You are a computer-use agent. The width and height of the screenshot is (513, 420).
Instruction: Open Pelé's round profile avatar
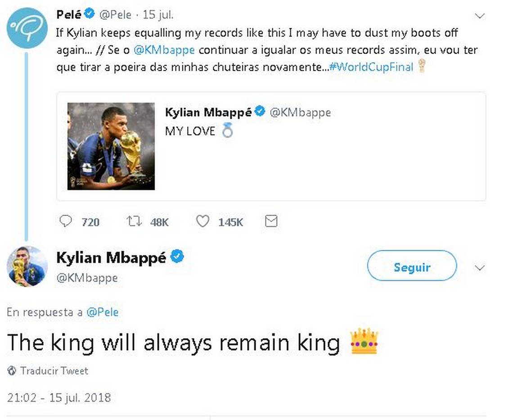(27, 28)
